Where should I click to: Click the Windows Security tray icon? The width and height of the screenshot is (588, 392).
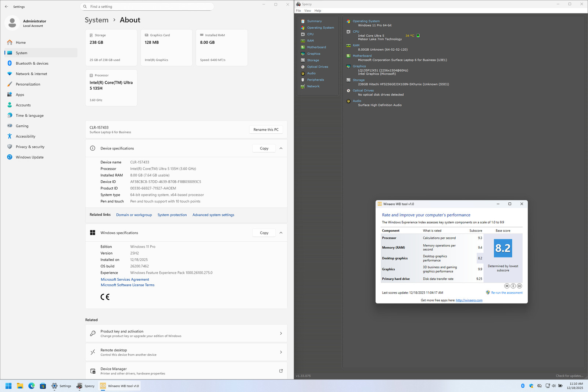point(531,386)
